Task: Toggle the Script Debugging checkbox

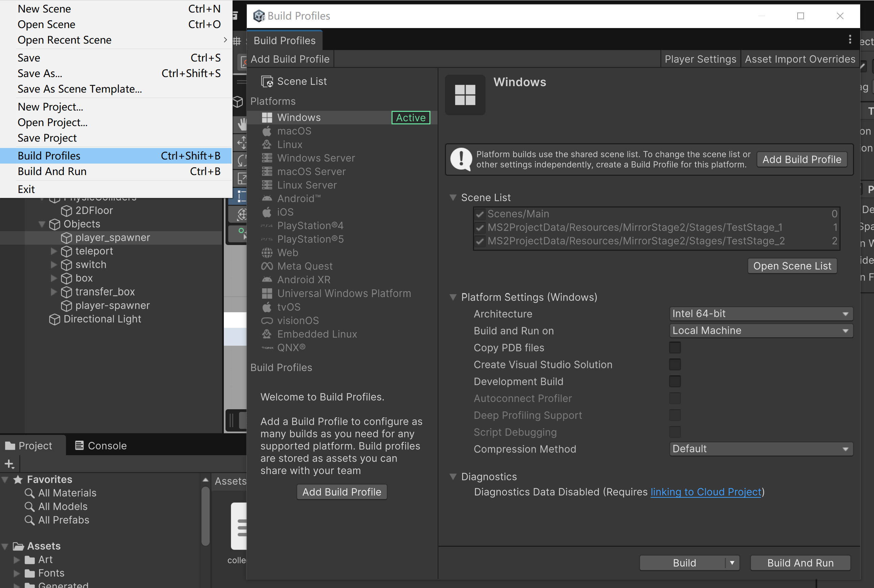Action: tap(675, 432)
